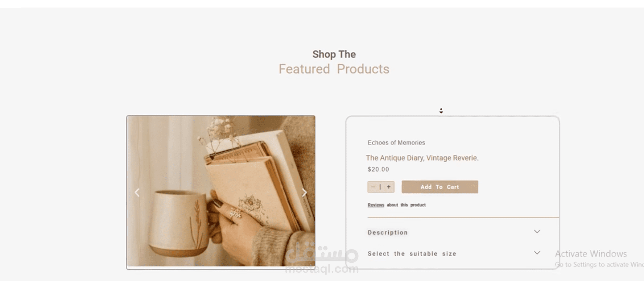This screenshot has height=281, width=644.
Task: Open the 'Select the suitable size' label
Action: [x=412, y=254]
